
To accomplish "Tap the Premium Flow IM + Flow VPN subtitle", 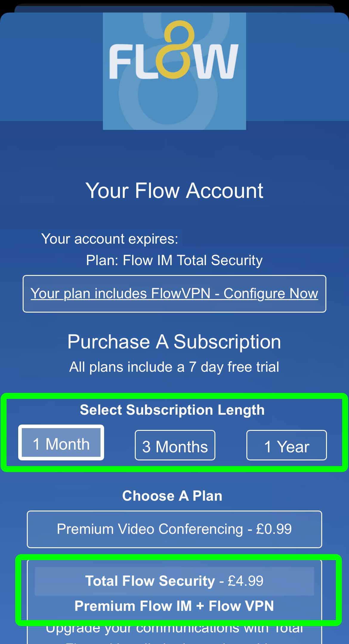I will tap(174, 605).
